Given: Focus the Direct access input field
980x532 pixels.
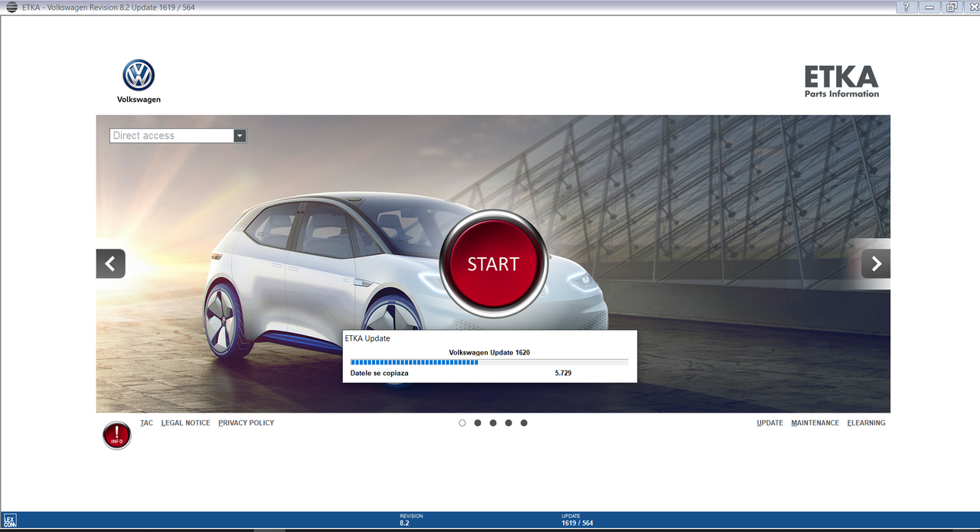Looking at the screenshot, I should point(171,135).
